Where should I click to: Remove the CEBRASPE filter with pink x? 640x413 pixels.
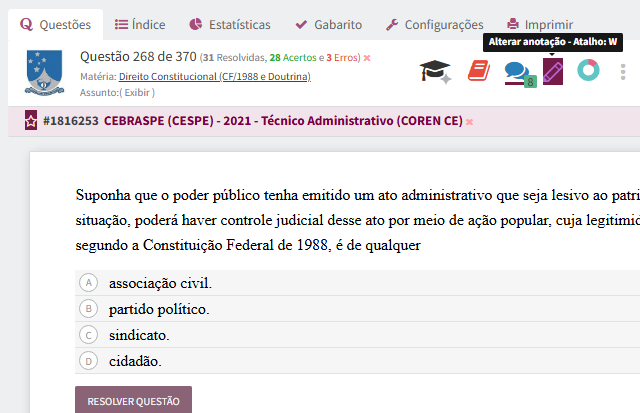click(x=469, y=122)
